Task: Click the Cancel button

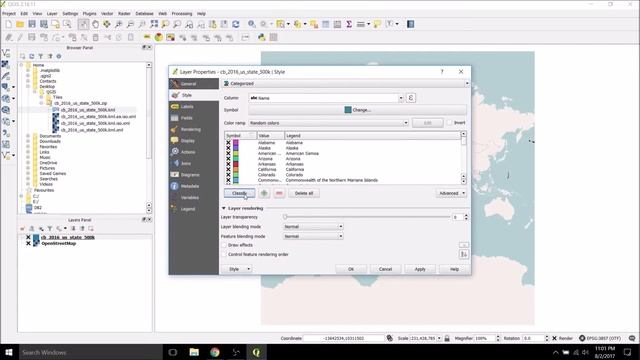Action: point(385,269)
